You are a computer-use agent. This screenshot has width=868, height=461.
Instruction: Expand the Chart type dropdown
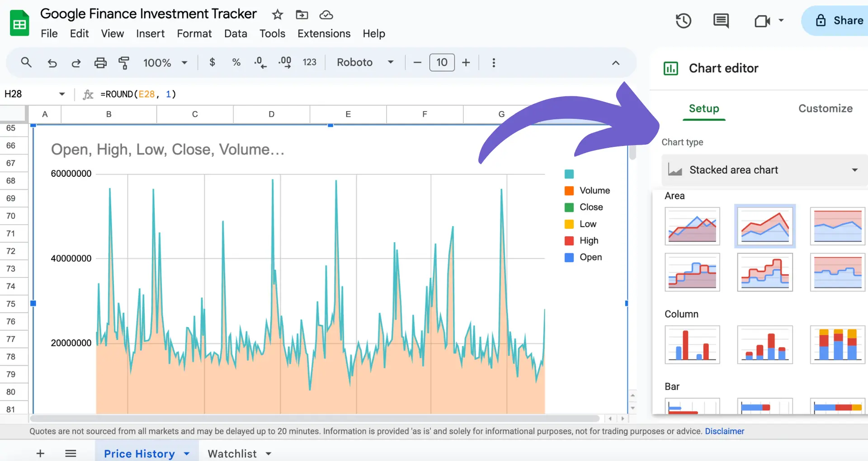click(x=765, y=170)
